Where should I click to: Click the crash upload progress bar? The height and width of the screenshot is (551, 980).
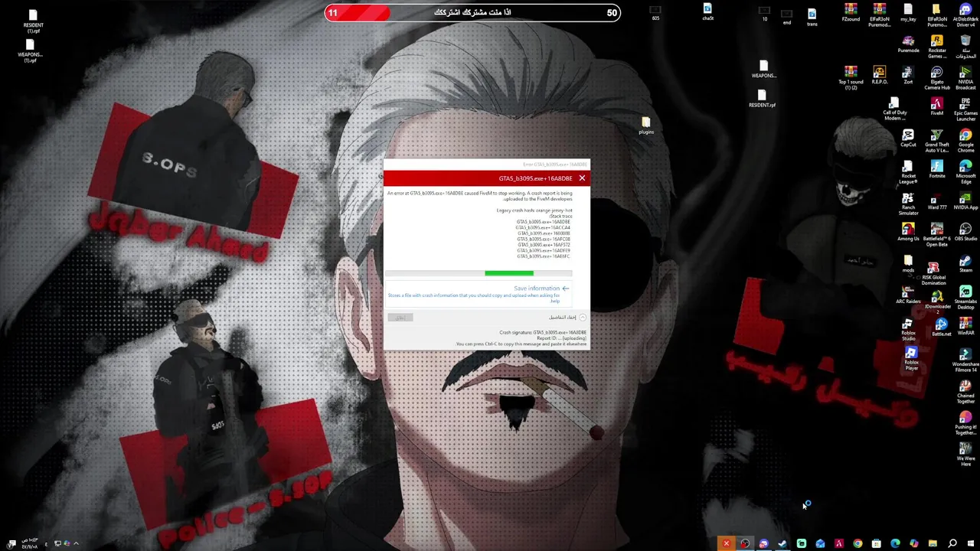click(x=479, y=273)
